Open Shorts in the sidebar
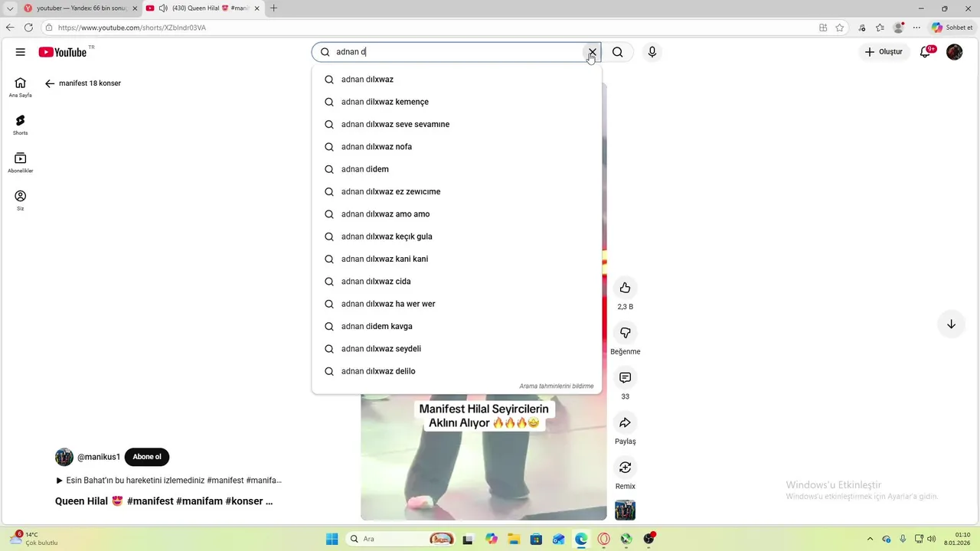This screenshot has width=980, height=551. tap(21, 125)
